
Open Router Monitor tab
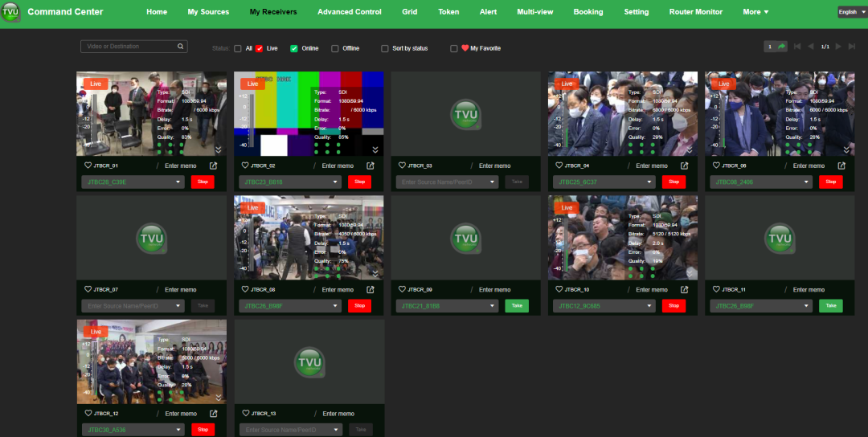coord(696,11)
